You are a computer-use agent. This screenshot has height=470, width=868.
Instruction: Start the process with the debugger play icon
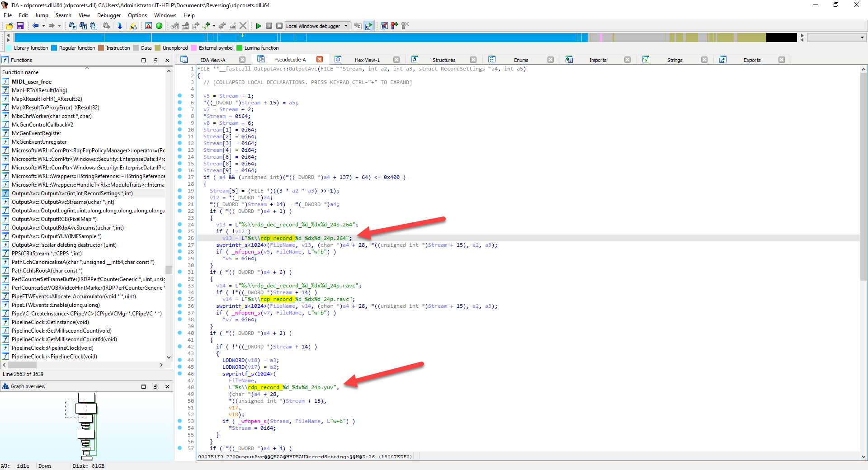[259, 26]
